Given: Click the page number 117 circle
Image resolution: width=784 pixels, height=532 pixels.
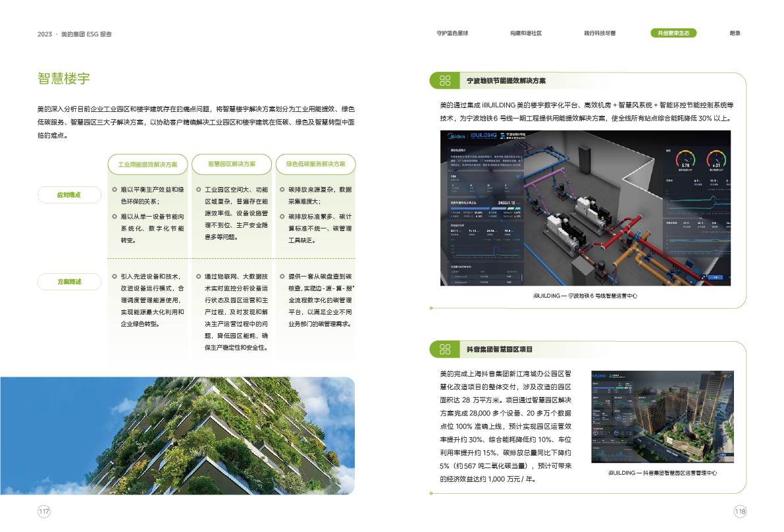Looking at the screenshot, I should [44, 512].
